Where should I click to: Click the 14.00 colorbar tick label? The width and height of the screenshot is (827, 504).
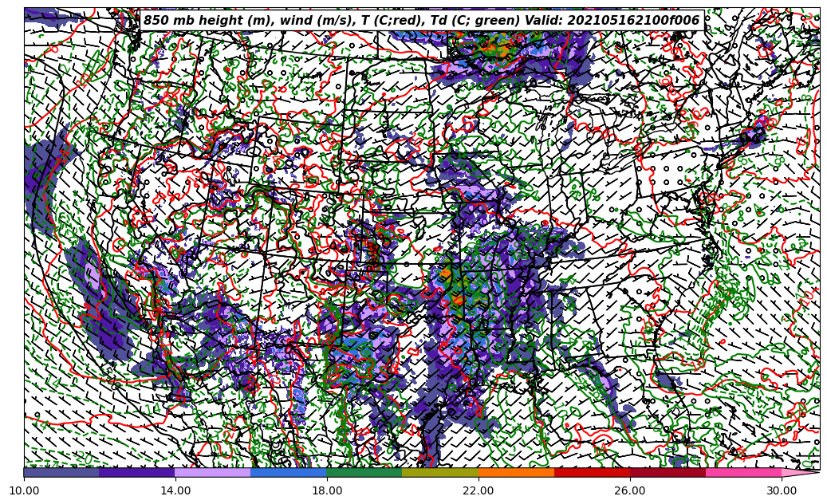175,491
